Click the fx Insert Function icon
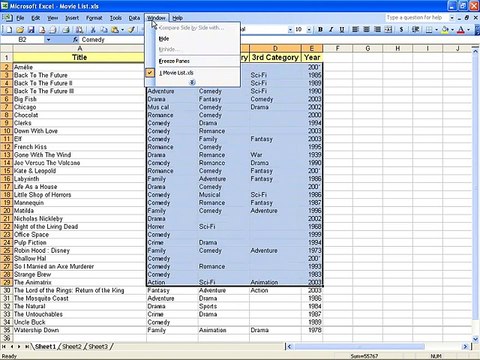 pyautogui.click(x=75, y=40)
